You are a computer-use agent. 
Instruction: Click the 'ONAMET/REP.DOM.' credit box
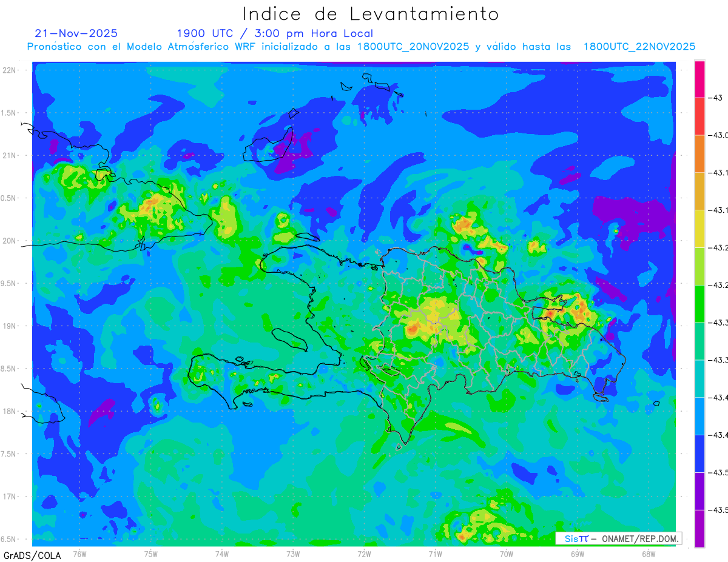618,538
